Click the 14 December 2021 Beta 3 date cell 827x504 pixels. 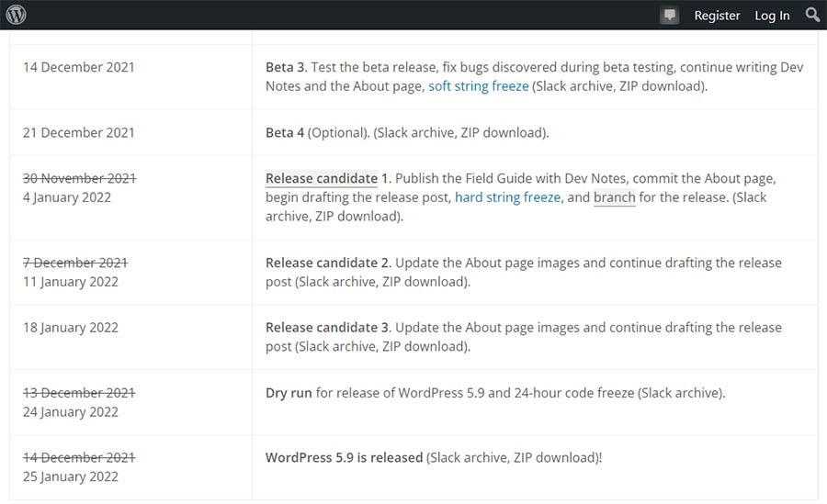(79, 67)
